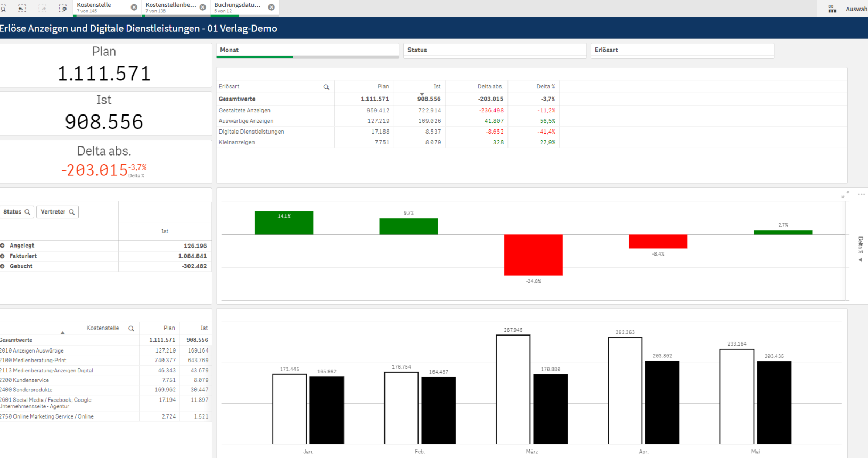Remove the Kostenstelle selection chip
Image resolution: width=868 pixels, height=458 pixels.
pos(134,7)
